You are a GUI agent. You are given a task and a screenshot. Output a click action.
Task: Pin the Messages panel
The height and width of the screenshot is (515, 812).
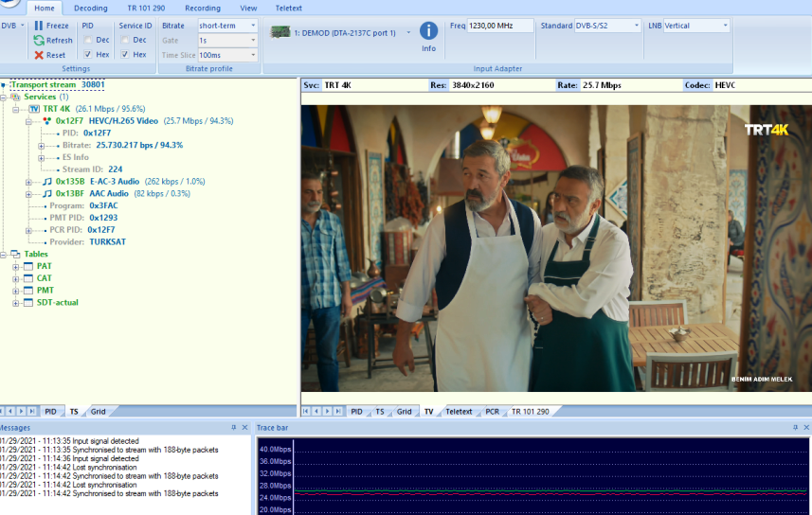233,428
